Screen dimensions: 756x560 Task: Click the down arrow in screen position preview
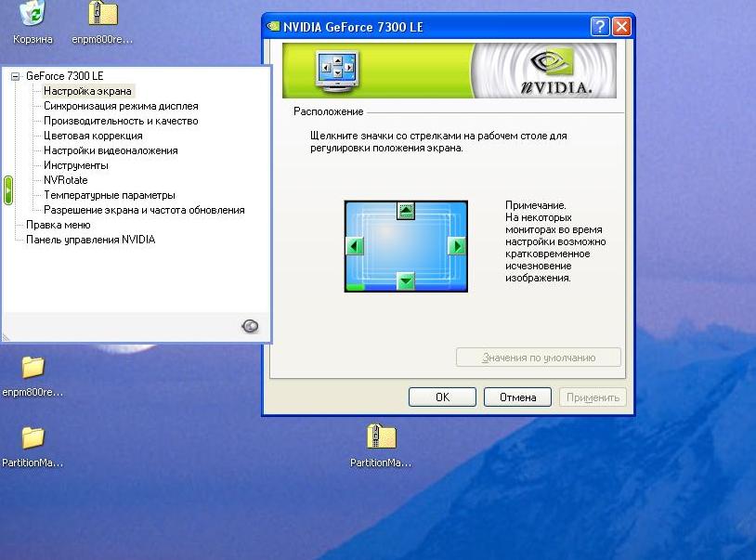[405, 280]
